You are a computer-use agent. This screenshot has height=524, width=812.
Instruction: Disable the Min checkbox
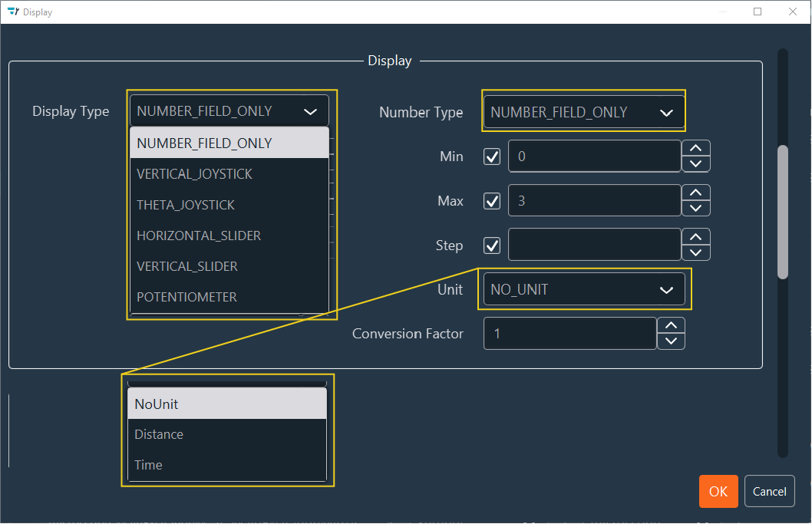click(492, 156)
